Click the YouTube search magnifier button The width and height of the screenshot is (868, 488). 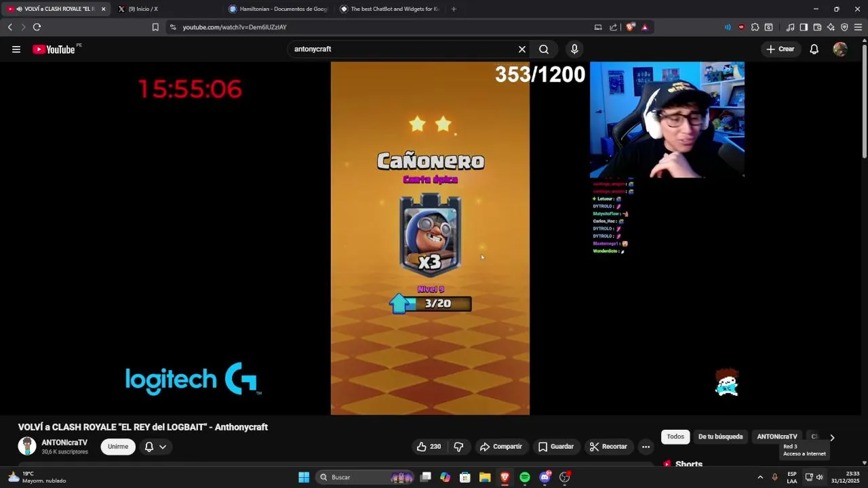click(x=544, y=49)
